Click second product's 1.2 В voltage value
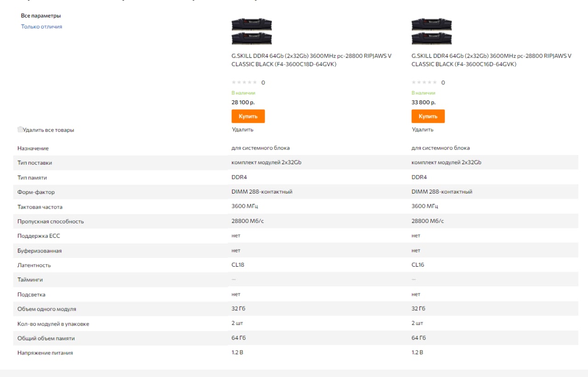The width and height of the screenshot is (588, 377). point(417,353)
